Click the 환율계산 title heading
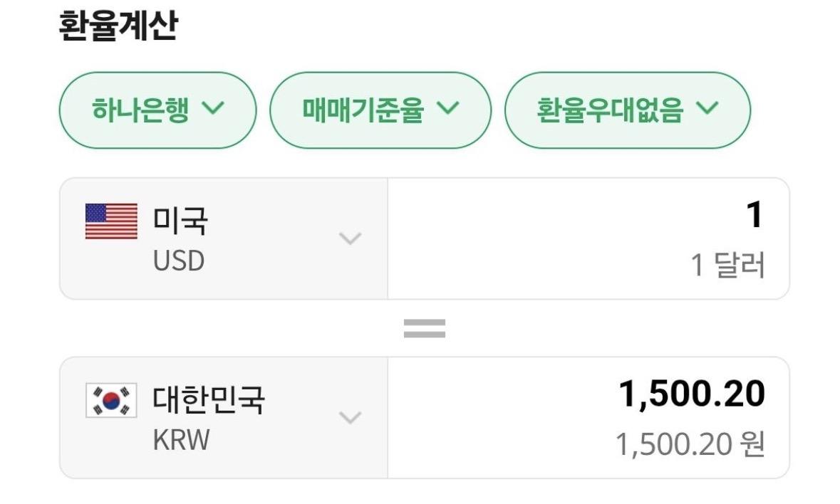Image resolution: width=840 pixels, height=504 pixels. click(x=118, y=23)
